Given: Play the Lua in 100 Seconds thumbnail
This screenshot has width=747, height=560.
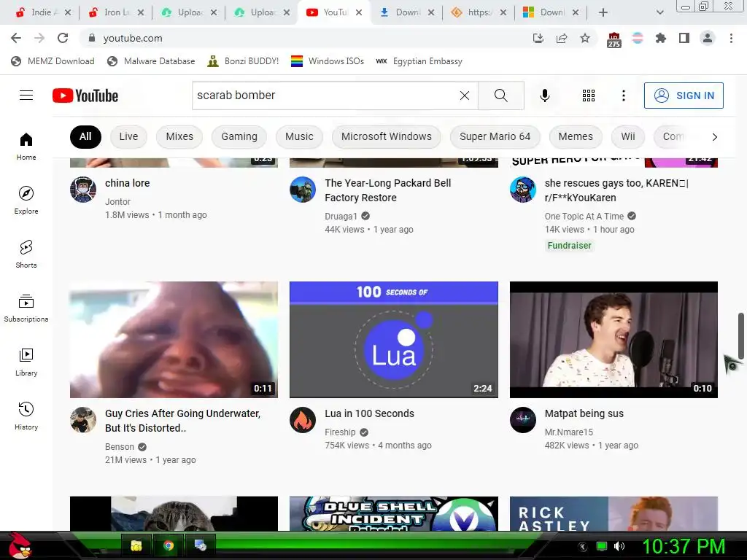Looking at the screenshot, I should point(393,340).
